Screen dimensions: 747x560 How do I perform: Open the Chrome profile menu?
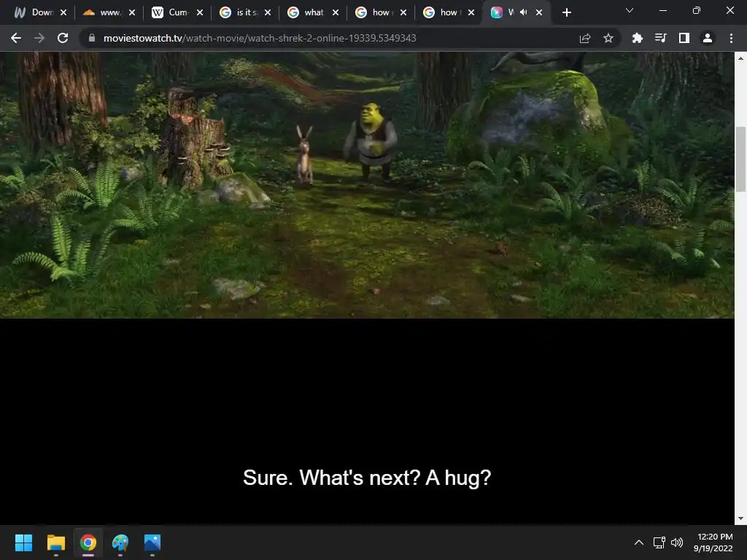[708, 38]
